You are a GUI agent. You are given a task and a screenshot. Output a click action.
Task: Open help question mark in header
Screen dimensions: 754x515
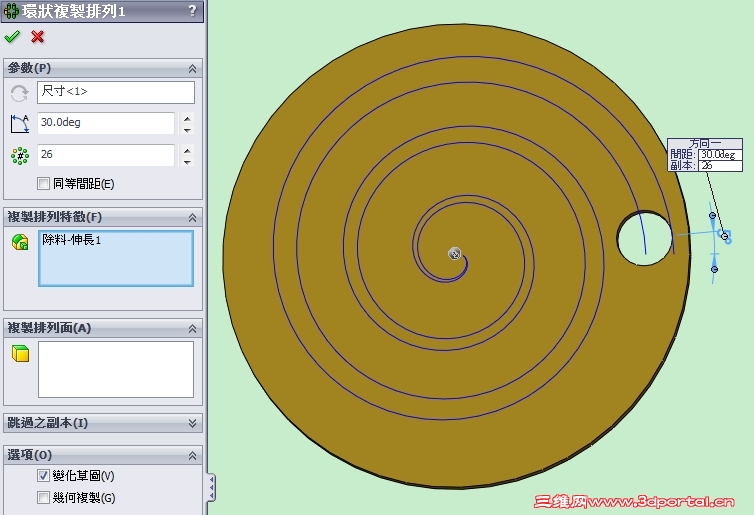point(192,11)
